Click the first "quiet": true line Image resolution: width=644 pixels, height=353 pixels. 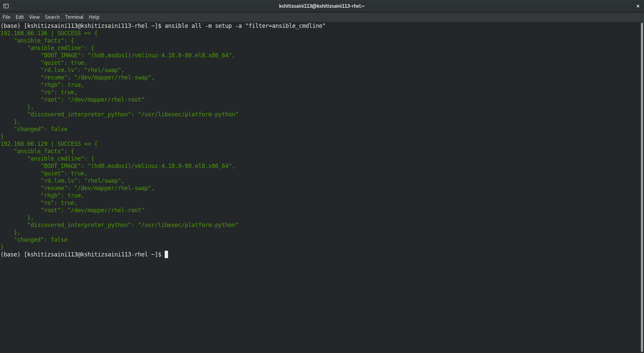tap(64, 63)
